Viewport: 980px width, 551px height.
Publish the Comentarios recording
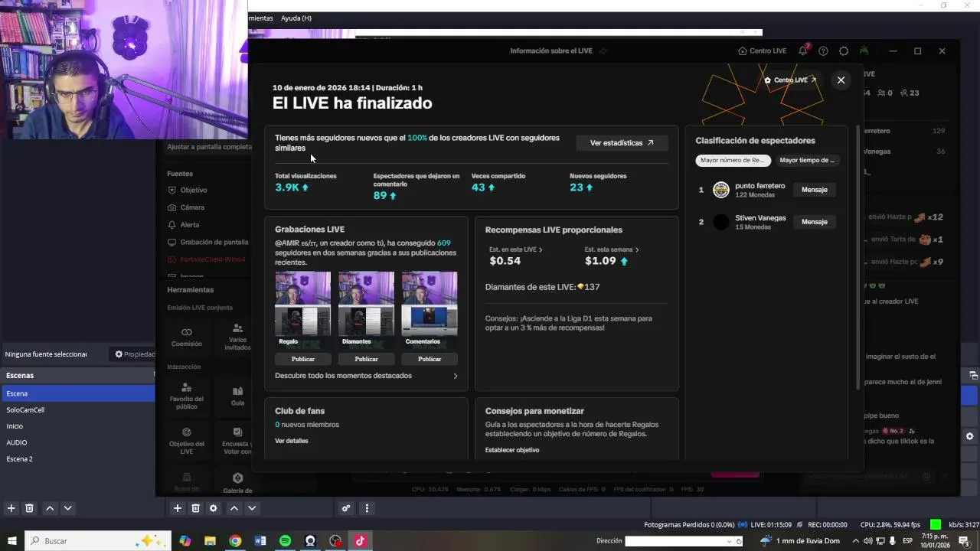click(x=430, y=359)
